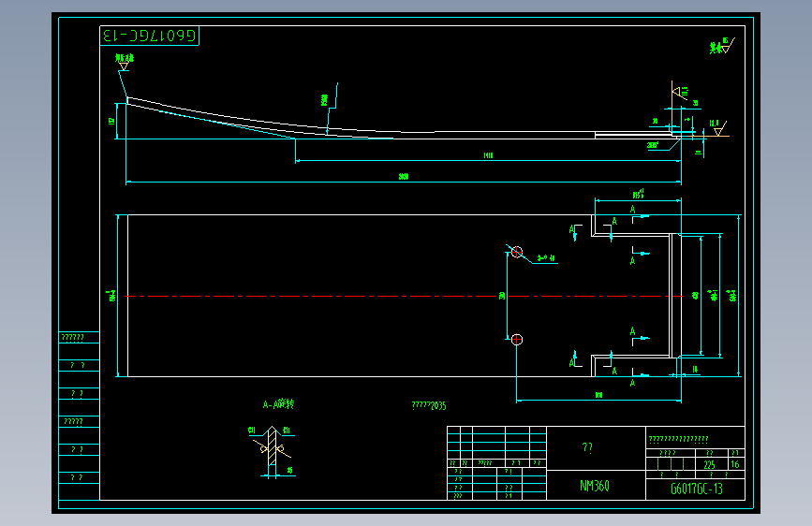This screenshot has height=526, width=812.
Task: Click the red horizontal centerline of the plate
Action: click(x=404, y=296)
